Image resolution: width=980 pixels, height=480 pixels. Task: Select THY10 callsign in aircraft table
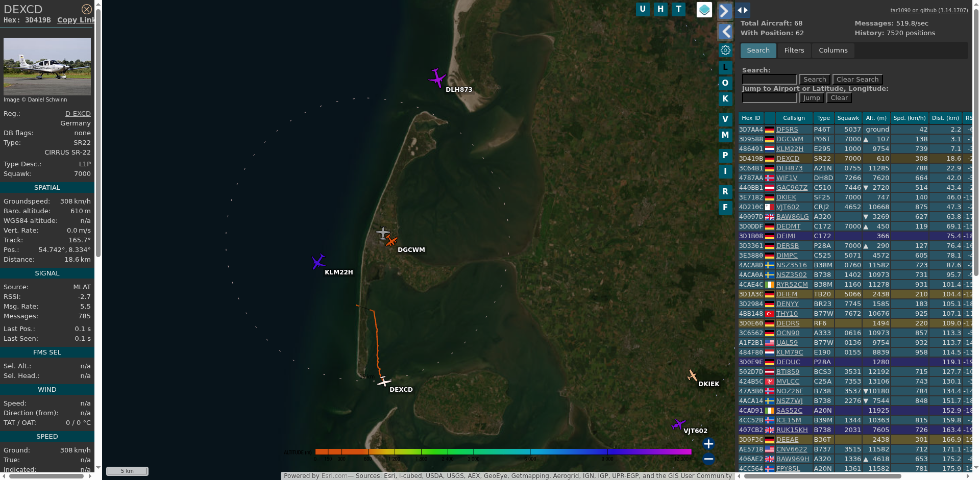(x=787, y=314)
